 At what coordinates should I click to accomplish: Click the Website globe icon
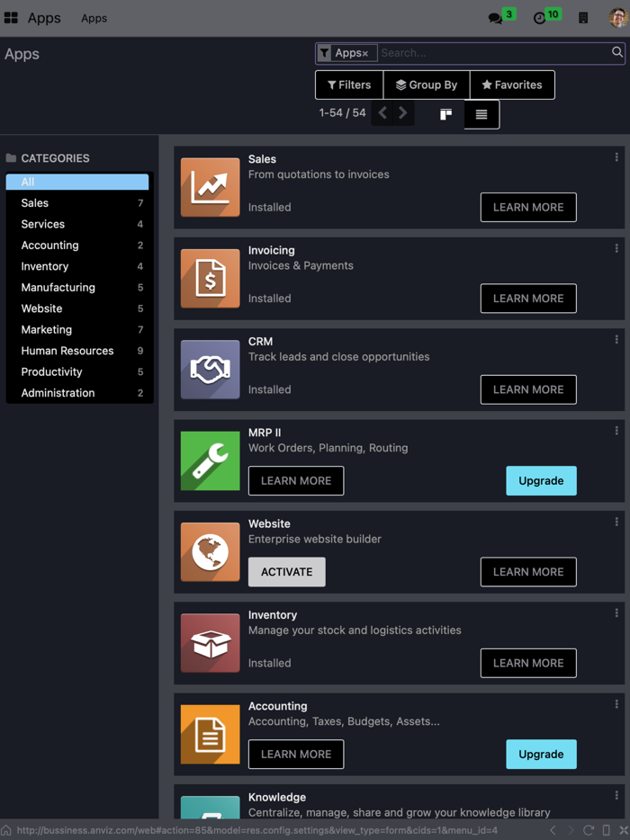point(211,552)
